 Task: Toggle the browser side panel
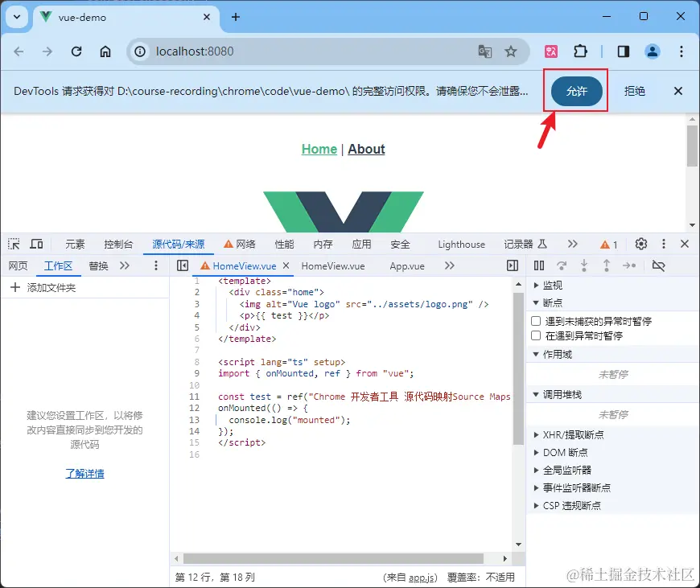click(x=624, y=51)
